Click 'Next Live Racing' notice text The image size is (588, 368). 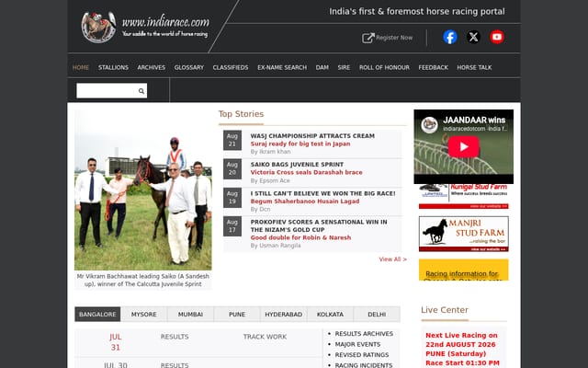click(x=462, y=350)
